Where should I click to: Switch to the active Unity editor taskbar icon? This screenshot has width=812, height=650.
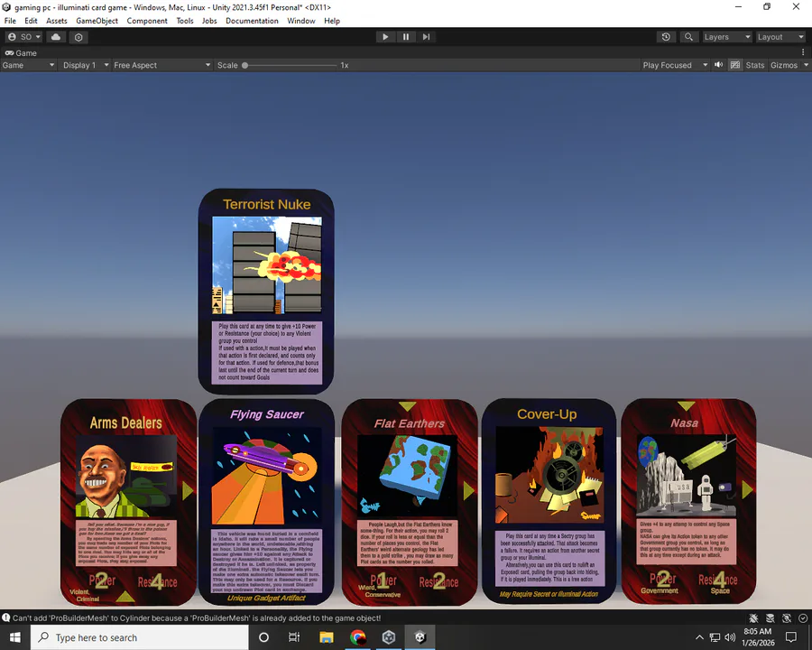point(420,637)
